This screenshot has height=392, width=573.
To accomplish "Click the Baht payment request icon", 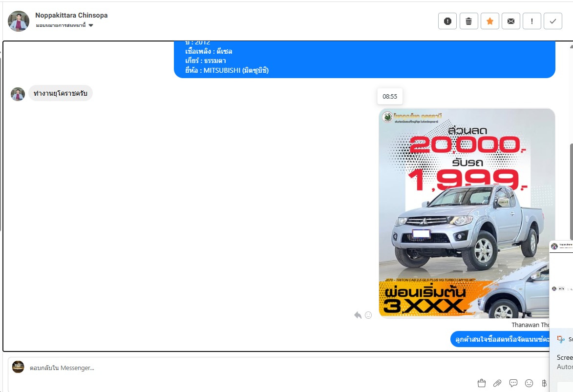I will point(544,383).
